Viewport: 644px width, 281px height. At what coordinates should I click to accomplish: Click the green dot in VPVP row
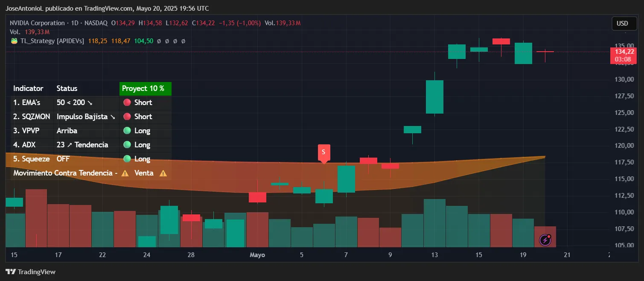click(x=127, y=131)
